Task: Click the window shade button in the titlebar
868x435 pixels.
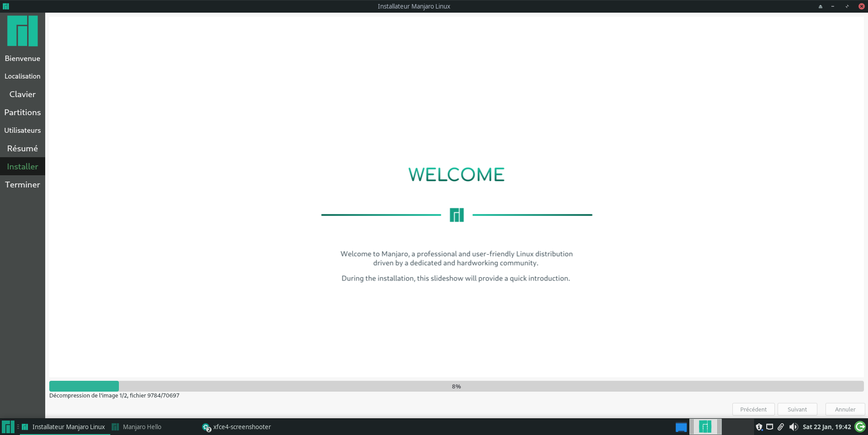Action: (x=820, y=6)
